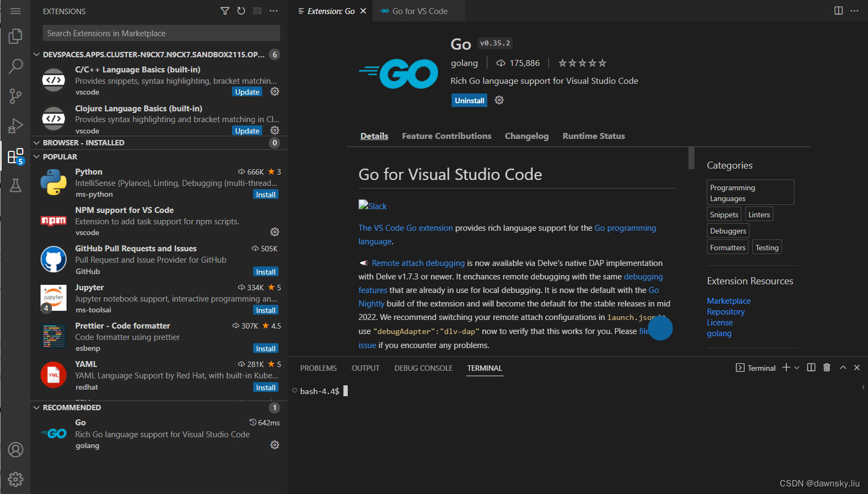The height and width of the screenshot is (494, 868).
Task: Collapse the DEVSPACES.APPS.CLUSTER section
Action: pyautogui.click(x=36, y=55)
